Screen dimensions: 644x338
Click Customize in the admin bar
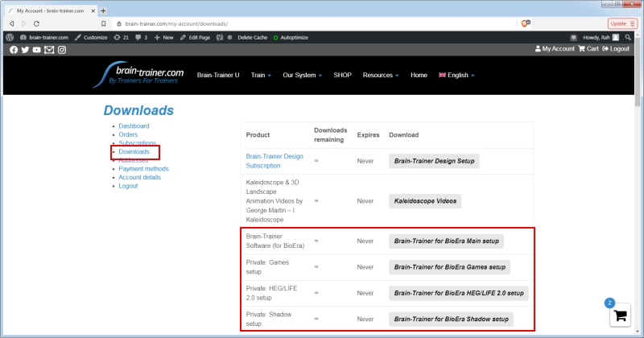[x=91, y=37]
